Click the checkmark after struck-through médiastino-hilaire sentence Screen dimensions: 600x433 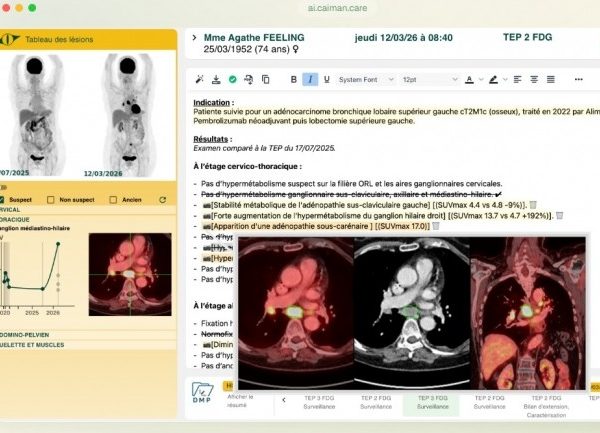coord(498,194)
